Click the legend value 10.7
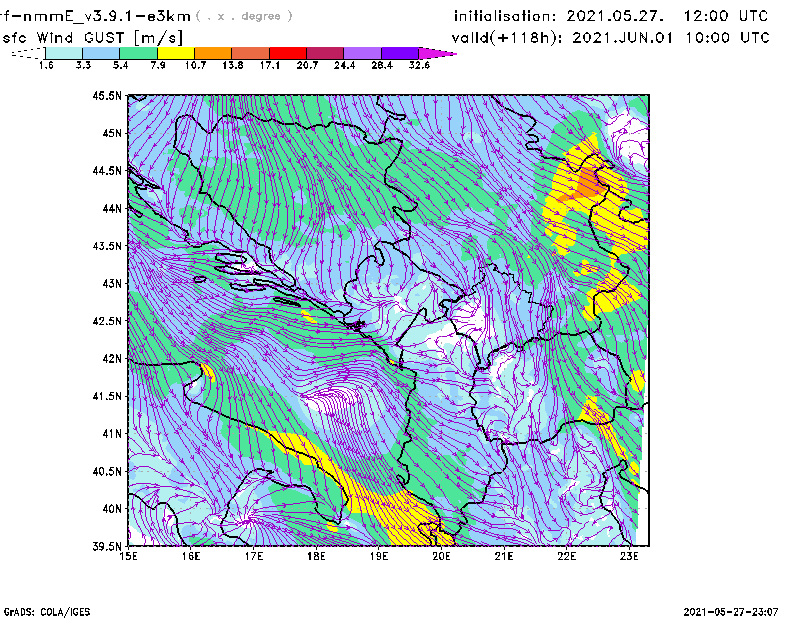Screen dimensions: 800x618 195,65
